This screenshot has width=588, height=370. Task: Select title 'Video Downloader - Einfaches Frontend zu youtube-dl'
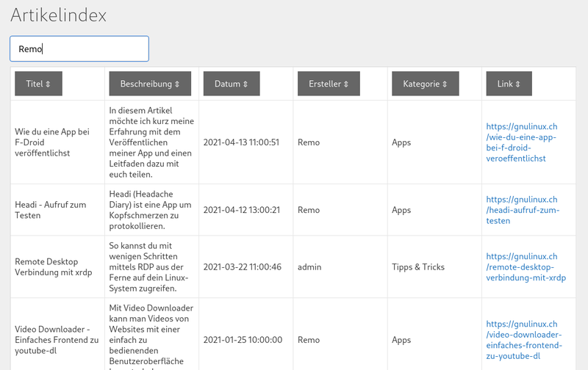[57, 340]
